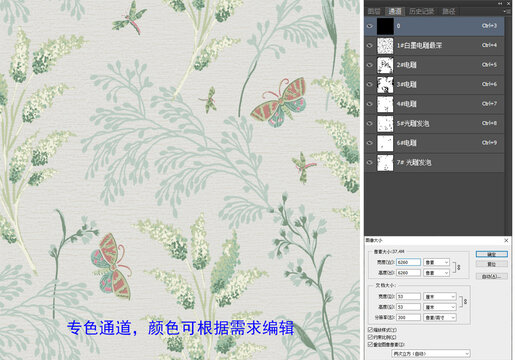515x360 pixels.
Task: Open the 历史记录 (History) tab
Action: [x=421, y=12]
